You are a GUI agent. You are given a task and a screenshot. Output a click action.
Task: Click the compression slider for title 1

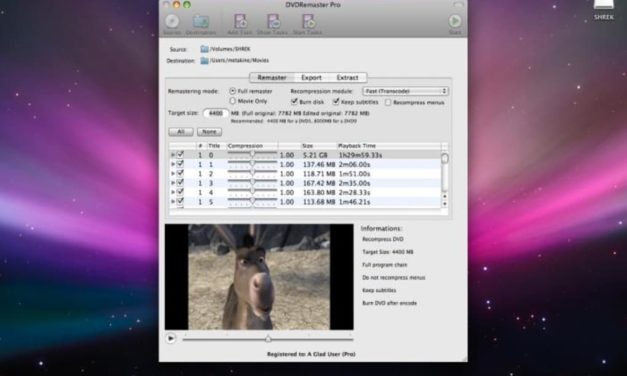point(252,164)
